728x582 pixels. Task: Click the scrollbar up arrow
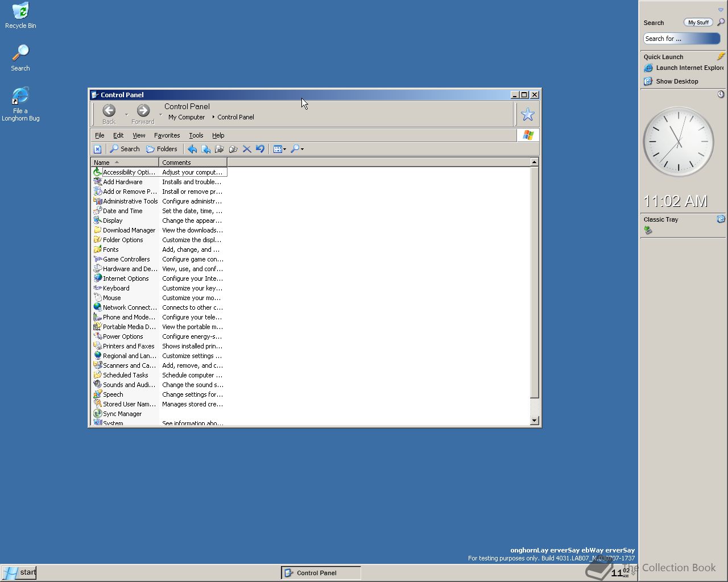[534, 163]
